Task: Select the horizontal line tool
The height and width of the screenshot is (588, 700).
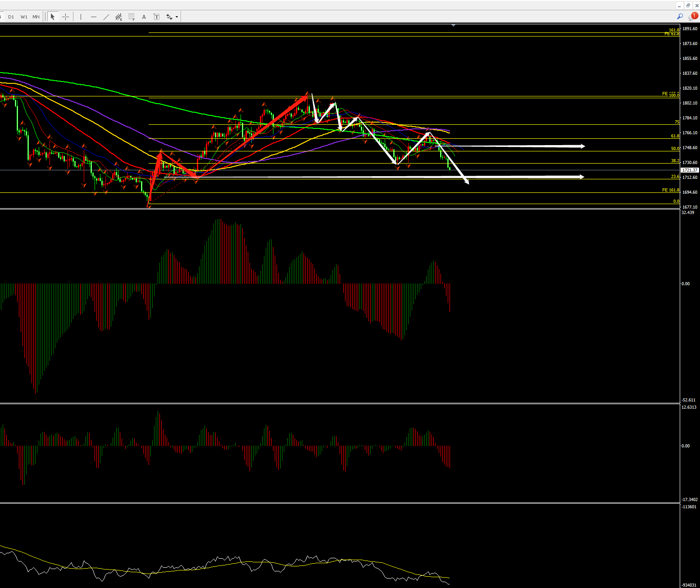Action: pos(94,17)
